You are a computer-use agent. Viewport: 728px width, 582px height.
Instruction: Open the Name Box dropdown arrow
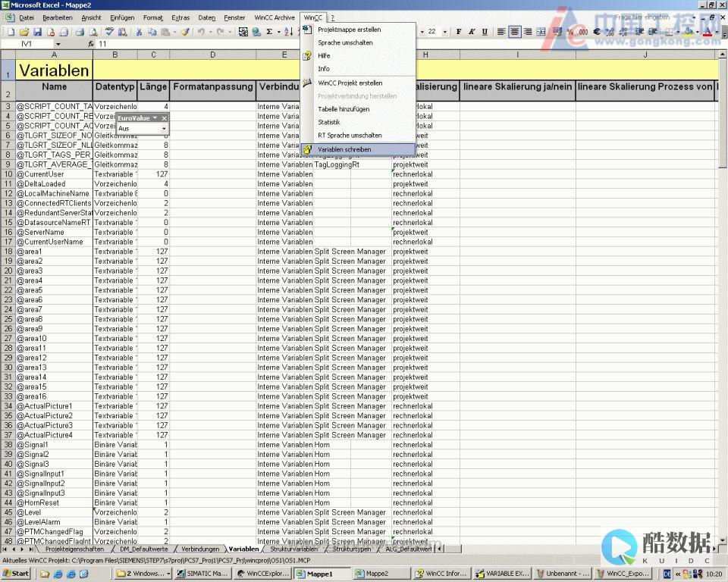[58, 44]
